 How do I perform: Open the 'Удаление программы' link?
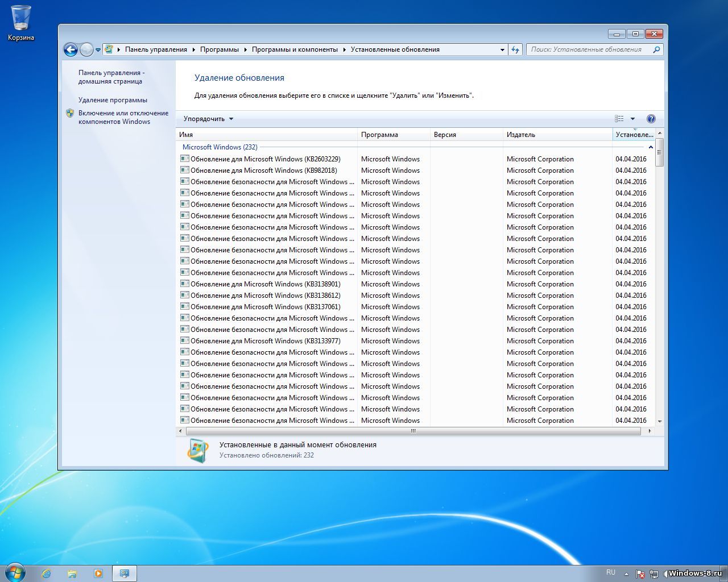(113, 100)
